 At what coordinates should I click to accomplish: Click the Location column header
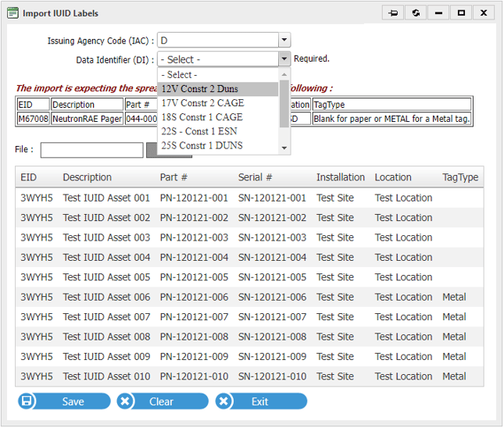click(x=393, y=177)
